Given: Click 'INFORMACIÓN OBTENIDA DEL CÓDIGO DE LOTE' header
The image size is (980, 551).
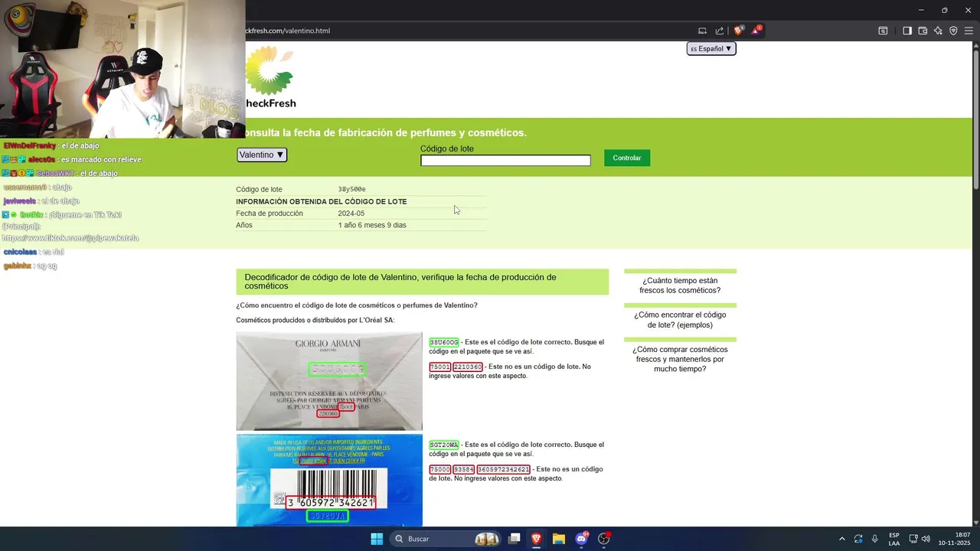Looking at the screenshot, I should tap(322, 201).
